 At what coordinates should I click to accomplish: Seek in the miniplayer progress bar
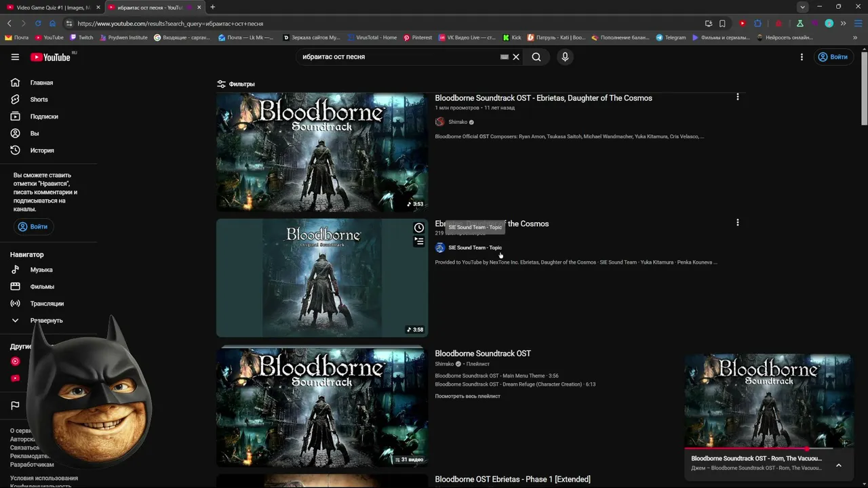(x=768, y=448)
